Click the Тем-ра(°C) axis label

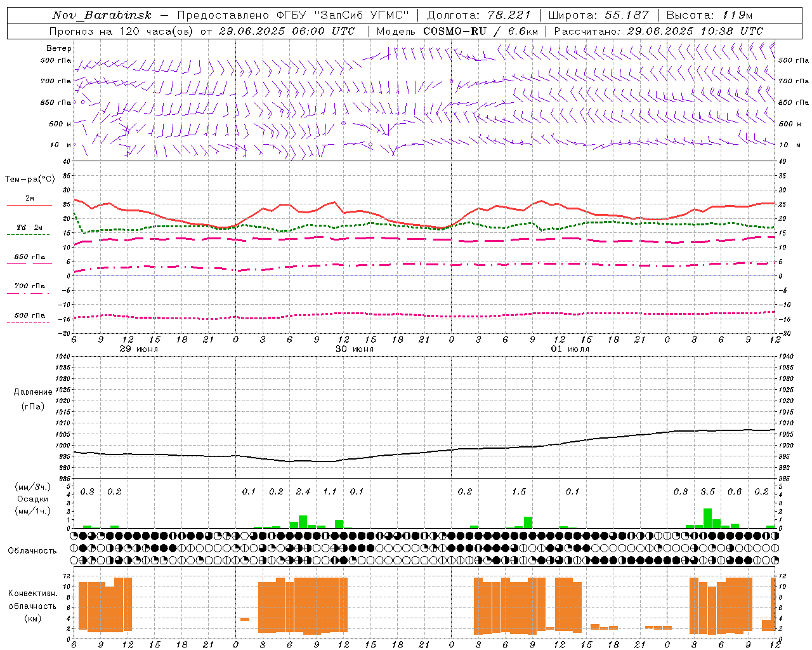(30, 180)
